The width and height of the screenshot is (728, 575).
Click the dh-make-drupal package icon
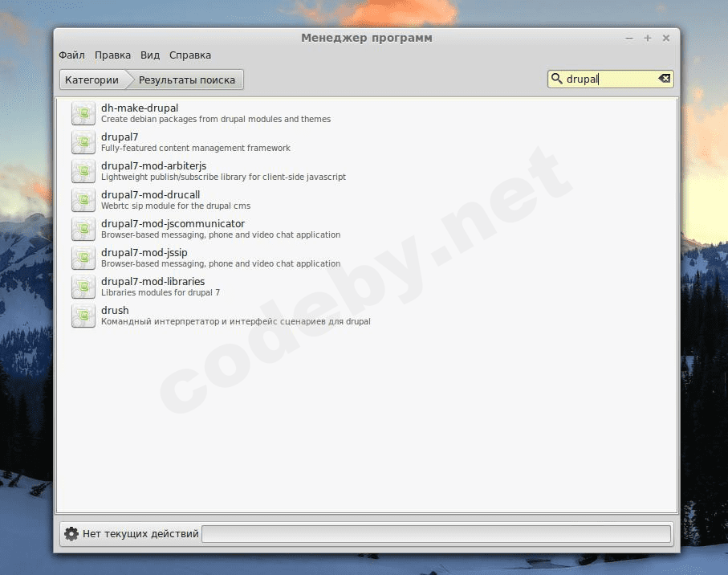coord(83,113)
